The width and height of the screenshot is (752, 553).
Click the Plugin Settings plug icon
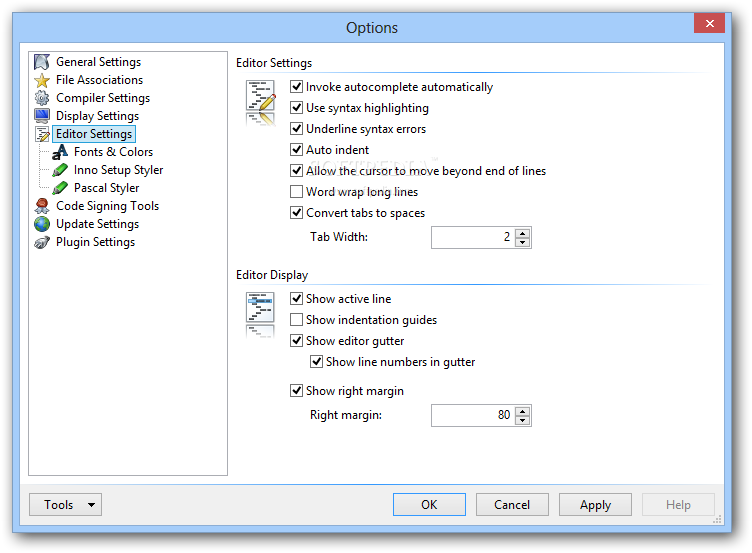pos(42,242)
